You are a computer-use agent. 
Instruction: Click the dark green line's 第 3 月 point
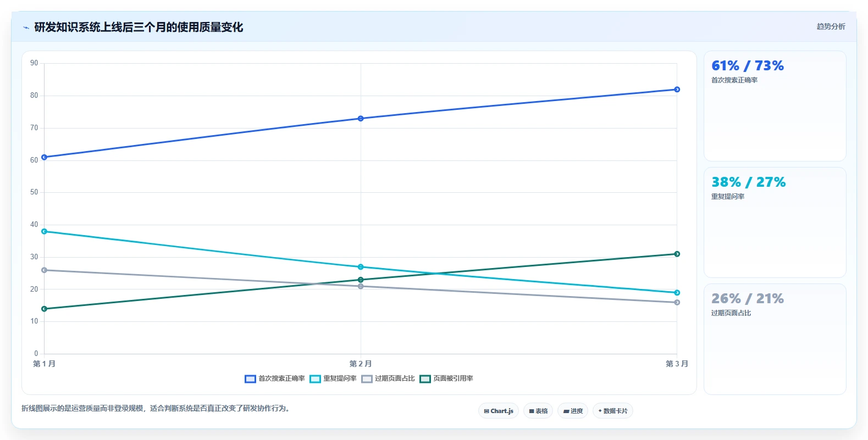click(677, 254)
